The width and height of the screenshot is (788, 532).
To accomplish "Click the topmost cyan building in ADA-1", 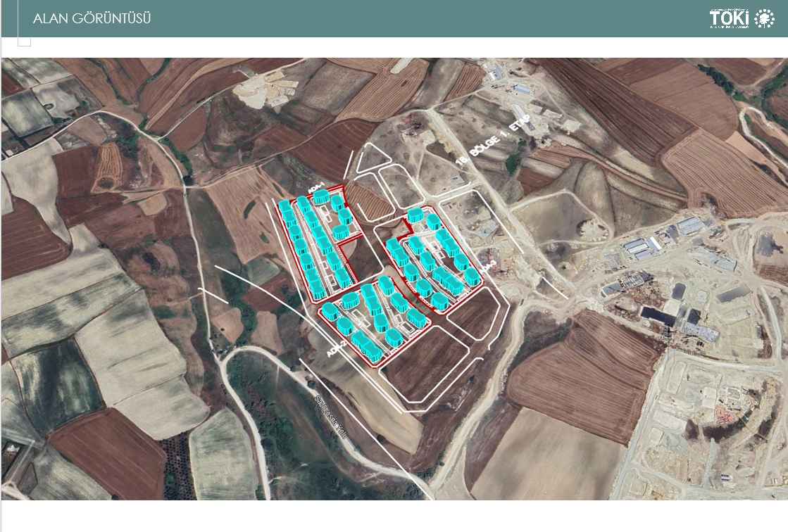I will coord(321,196).
